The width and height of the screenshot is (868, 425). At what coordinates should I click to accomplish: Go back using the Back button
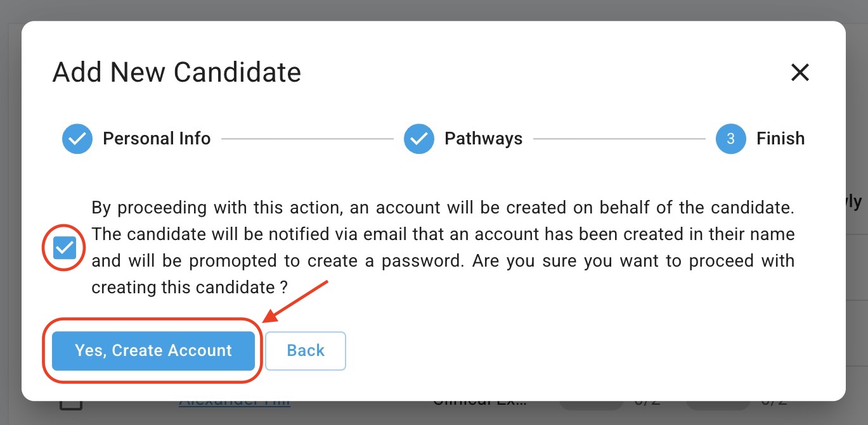pos(306,351)
